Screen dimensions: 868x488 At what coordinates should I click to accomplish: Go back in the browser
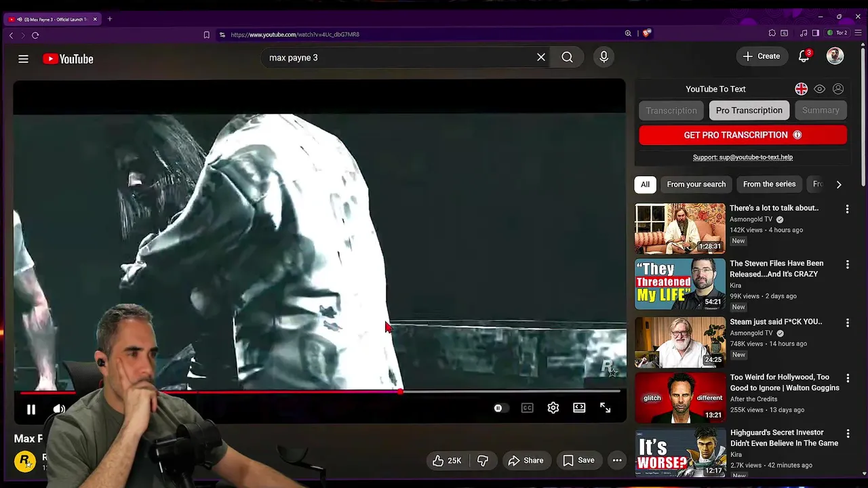(11, 35)
